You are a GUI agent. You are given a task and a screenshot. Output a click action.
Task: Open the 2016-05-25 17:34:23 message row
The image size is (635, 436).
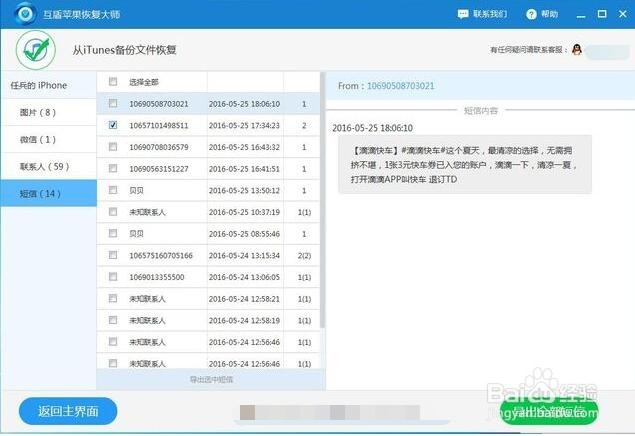208,125
